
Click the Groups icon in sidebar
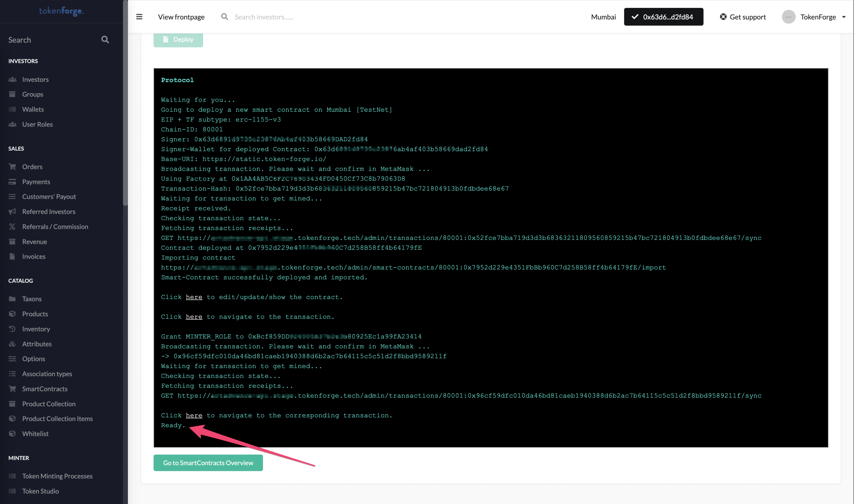(x=12, y=94)
